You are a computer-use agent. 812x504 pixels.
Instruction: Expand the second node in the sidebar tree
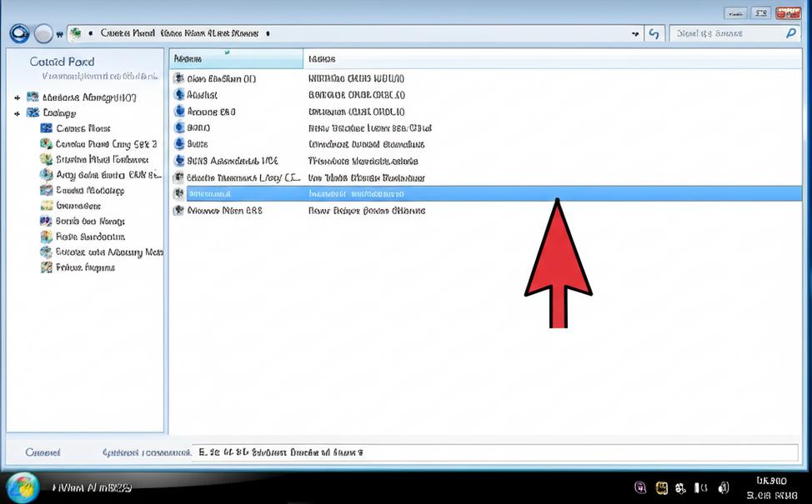tap(17, 112)
